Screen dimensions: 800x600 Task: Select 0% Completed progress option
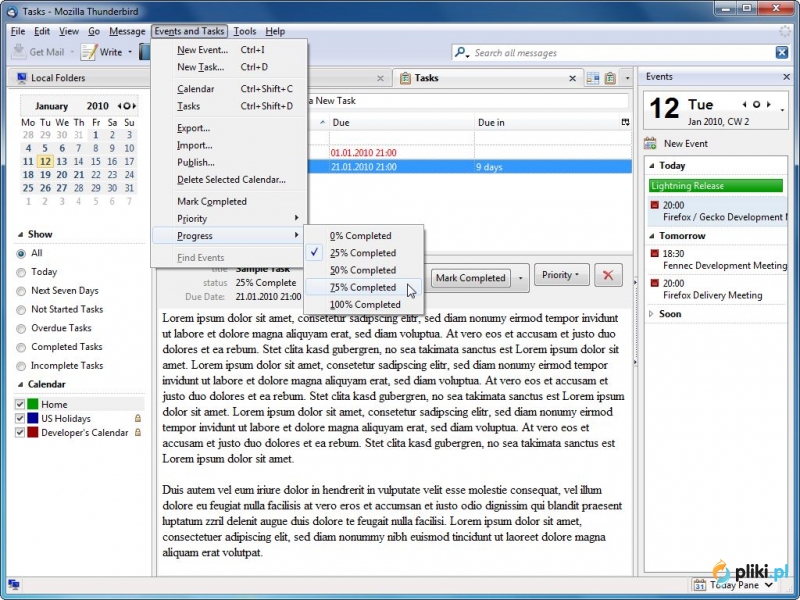363,236
